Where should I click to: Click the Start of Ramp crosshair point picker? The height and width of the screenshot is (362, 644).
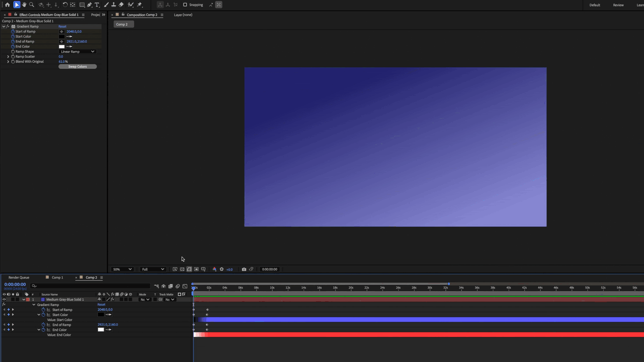[62, 31]
